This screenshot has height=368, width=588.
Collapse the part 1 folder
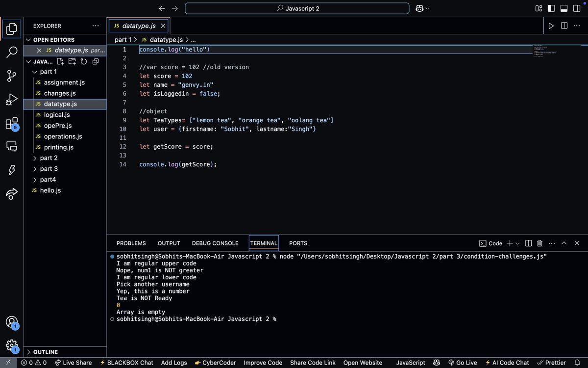34,72
